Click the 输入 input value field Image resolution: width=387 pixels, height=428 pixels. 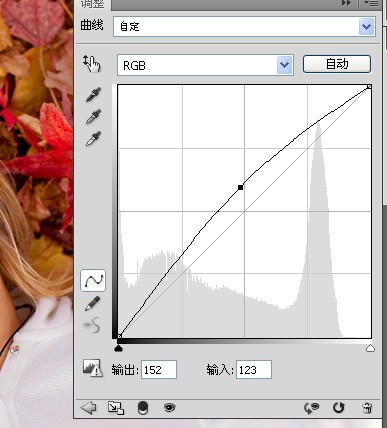coord(254,370)
